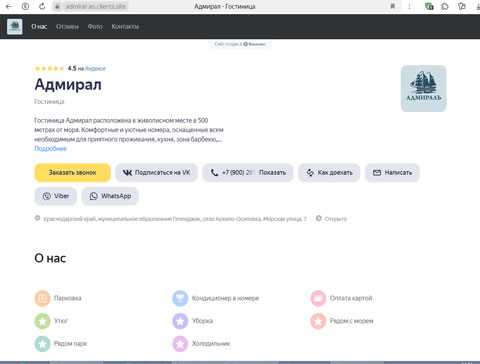Click the Написать email button

pos(392,173)
